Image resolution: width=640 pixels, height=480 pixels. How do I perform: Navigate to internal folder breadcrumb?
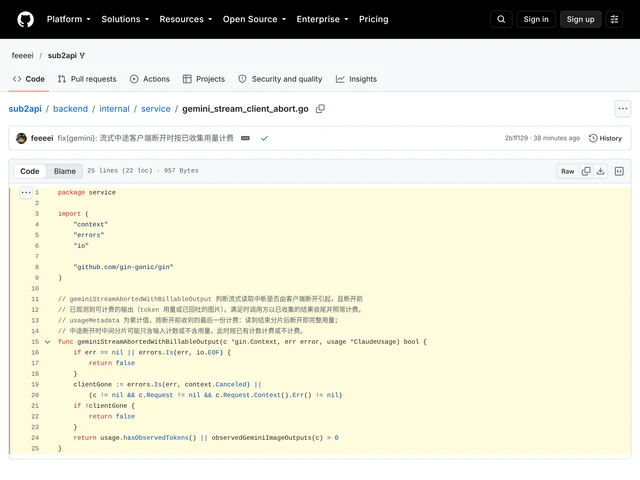114,109
